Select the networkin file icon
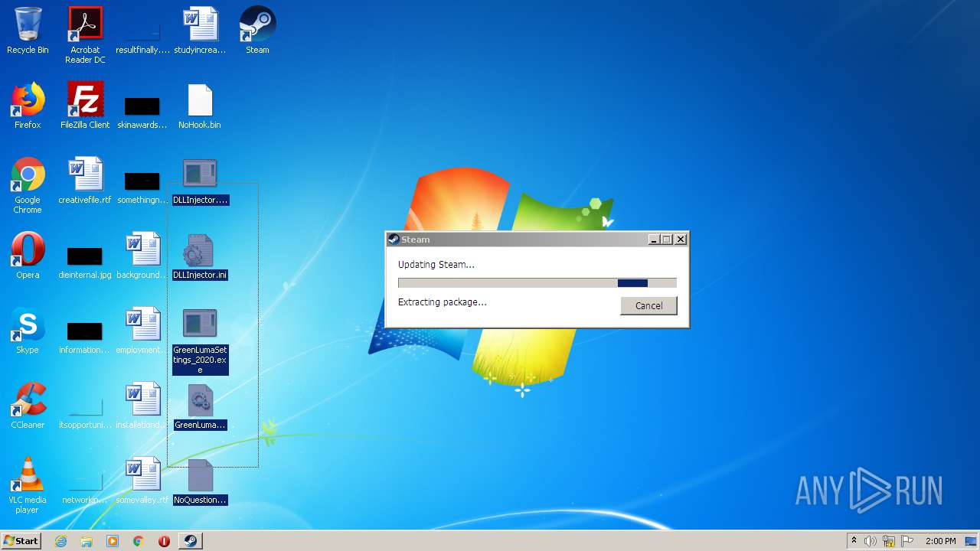Viewport: 980px width, 551px height. pyautogui.click(x=85, y=487)
